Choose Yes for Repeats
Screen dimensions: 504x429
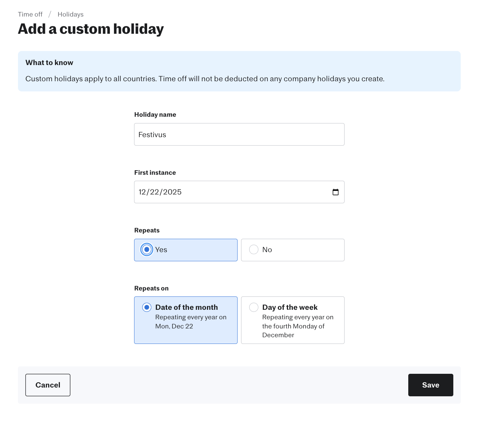(147, 250)
